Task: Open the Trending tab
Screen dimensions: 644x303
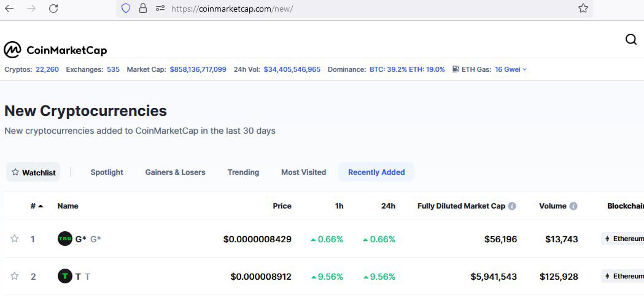Action: click(x=243, y=172)
